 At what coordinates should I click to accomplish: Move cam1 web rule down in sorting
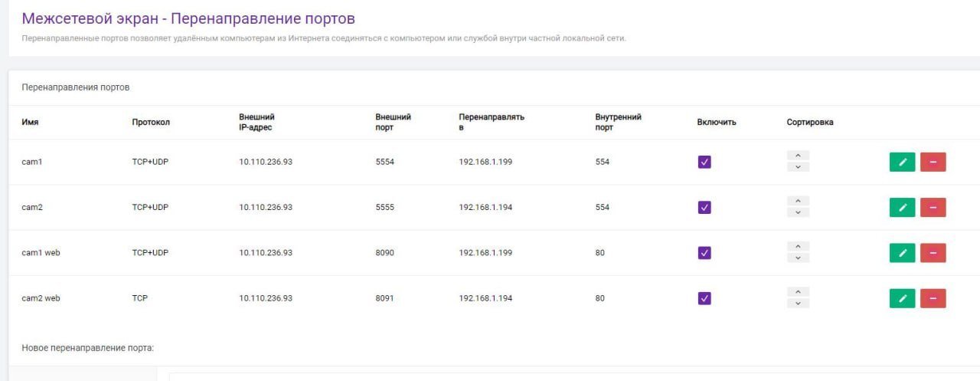[x=798, y=258]
